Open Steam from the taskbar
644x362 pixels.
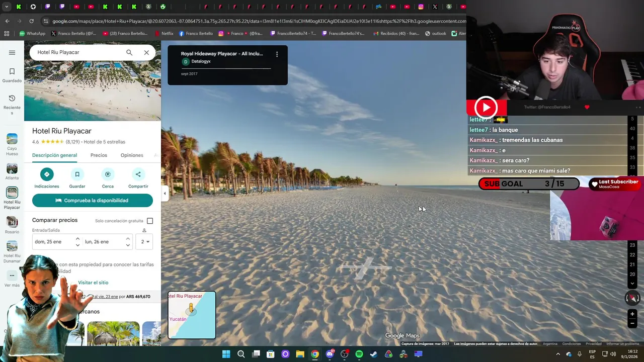click(x=374, y=354)
